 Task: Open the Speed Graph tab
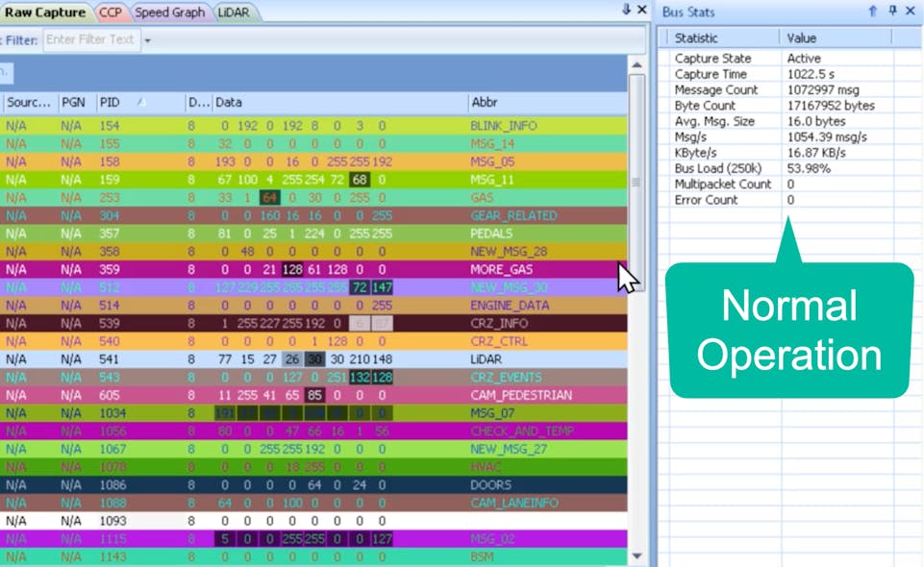(x=170, y=12)
